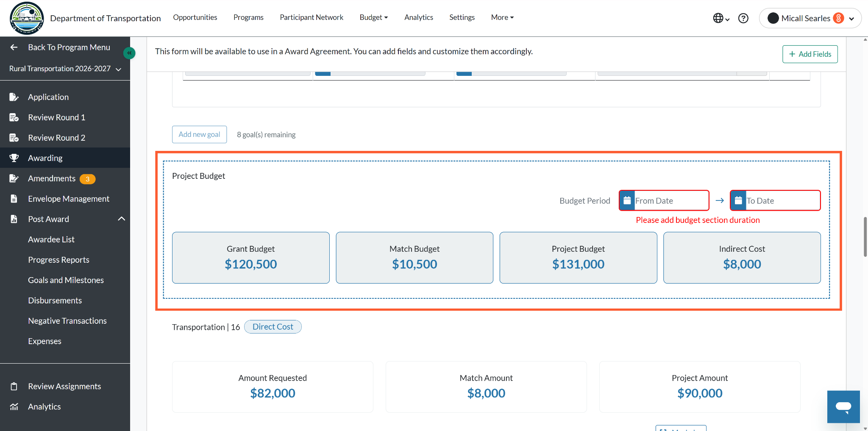Click the Application sidebar icon

click(x=14, y=97)
